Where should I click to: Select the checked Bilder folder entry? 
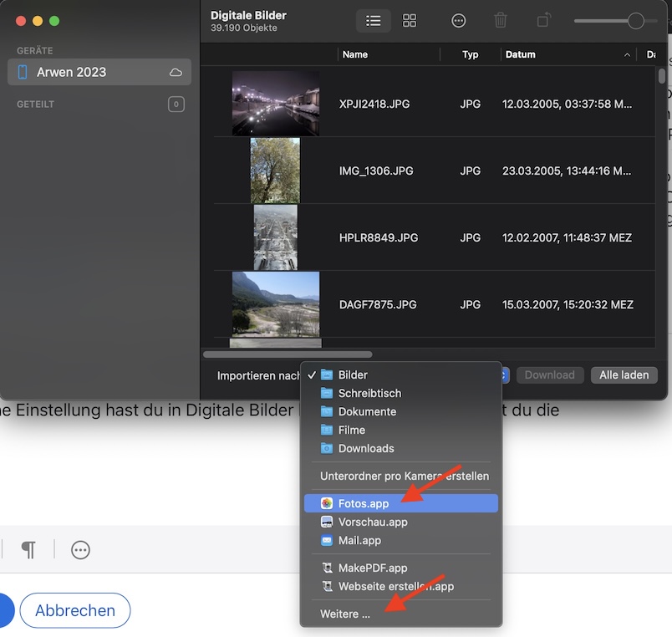coord(353,375)
